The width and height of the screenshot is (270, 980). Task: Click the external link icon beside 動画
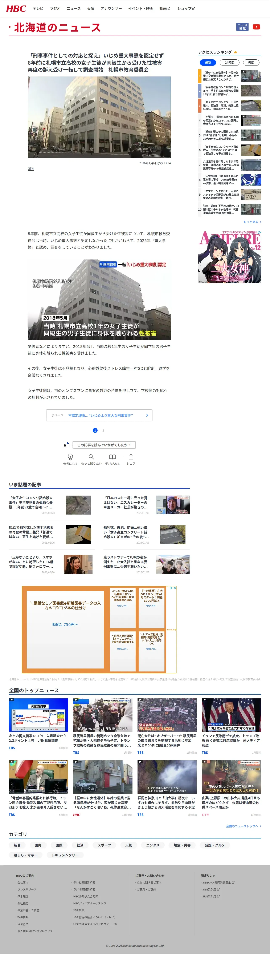pyautogui.click(x=169, y=8)
